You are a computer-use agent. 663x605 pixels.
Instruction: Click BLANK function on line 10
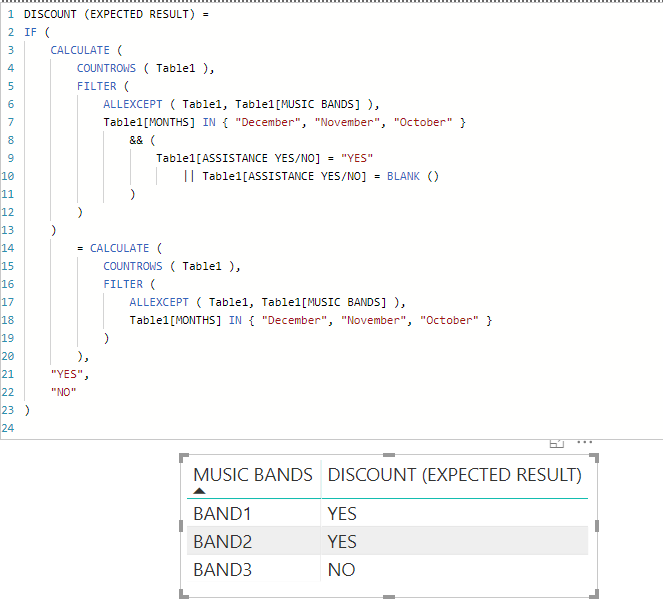point(403,176)
